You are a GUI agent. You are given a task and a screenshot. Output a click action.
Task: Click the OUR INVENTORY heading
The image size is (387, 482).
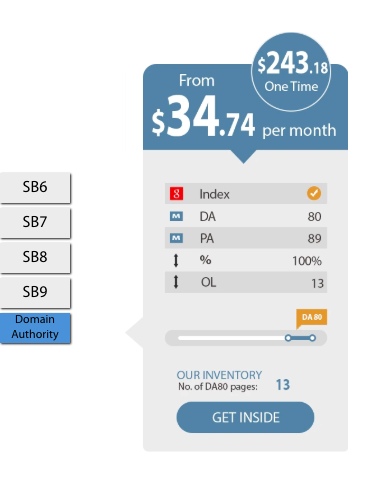[219, 375]
